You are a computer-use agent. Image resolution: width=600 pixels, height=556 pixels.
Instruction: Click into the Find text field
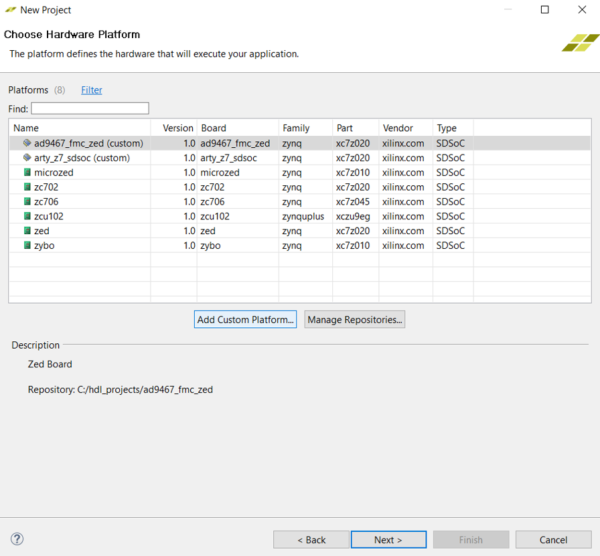point(90,108)
